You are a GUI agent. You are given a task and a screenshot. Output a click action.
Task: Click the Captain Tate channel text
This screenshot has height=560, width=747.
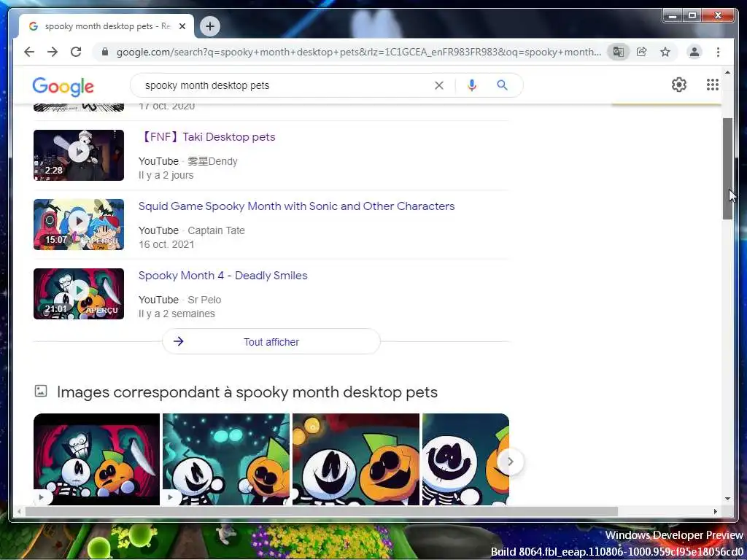pyautogui.click(x=216, y=230)
